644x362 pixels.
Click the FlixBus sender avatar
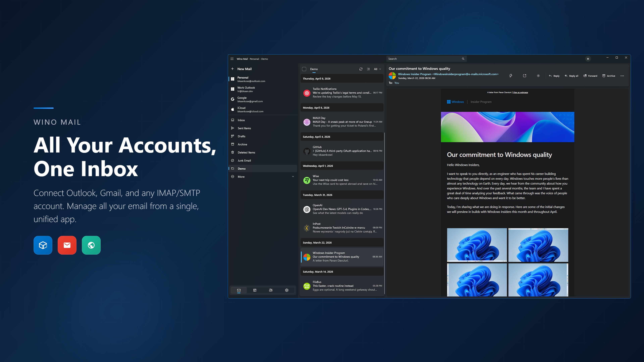307,286
